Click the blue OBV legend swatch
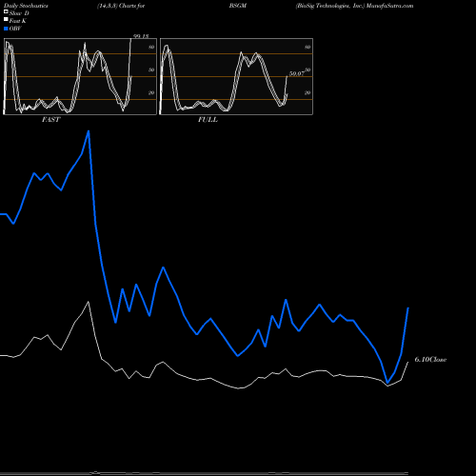The image size is (476, 476). point(6,29)
